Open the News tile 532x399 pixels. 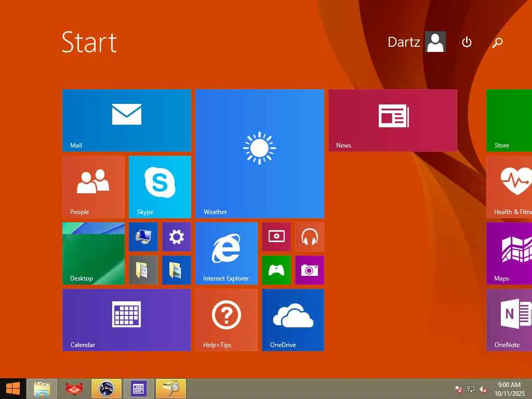click(393, 120)
